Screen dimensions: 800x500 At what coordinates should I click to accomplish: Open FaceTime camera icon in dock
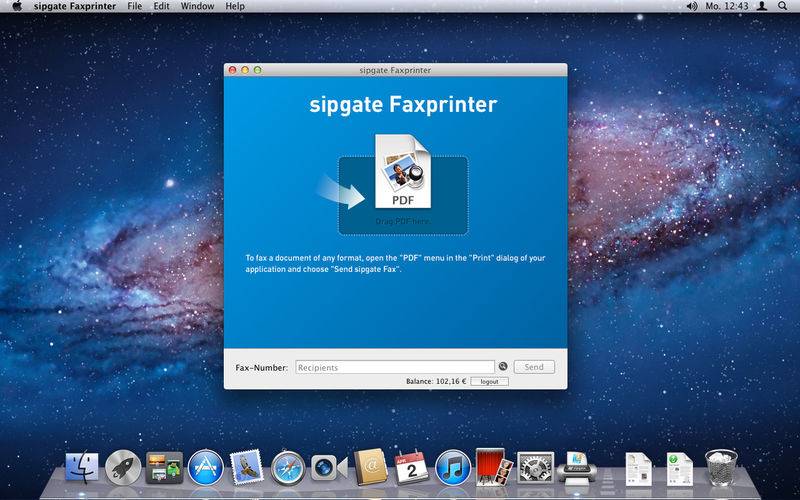point(329,468)
